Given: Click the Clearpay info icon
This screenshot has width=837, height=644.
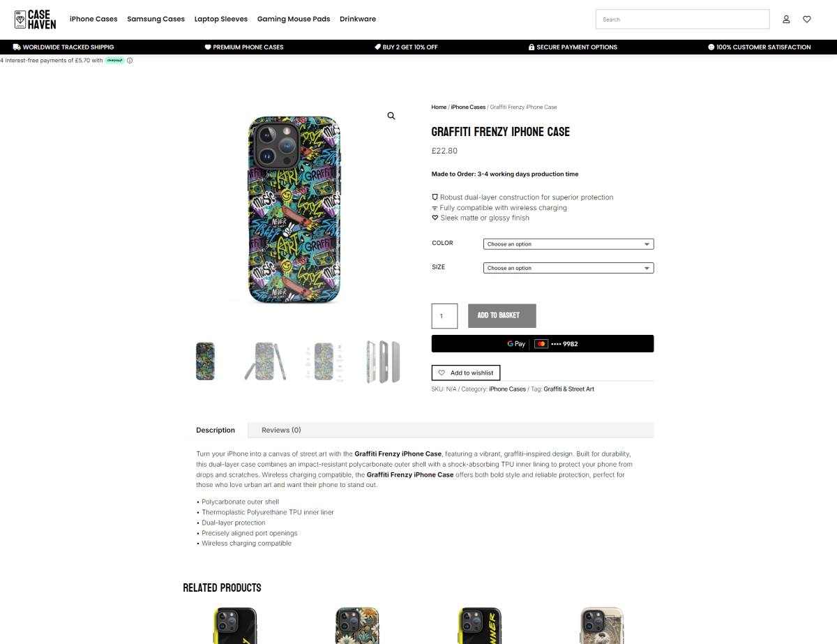Looking at the screenshot, I should (x=130, y=61).
